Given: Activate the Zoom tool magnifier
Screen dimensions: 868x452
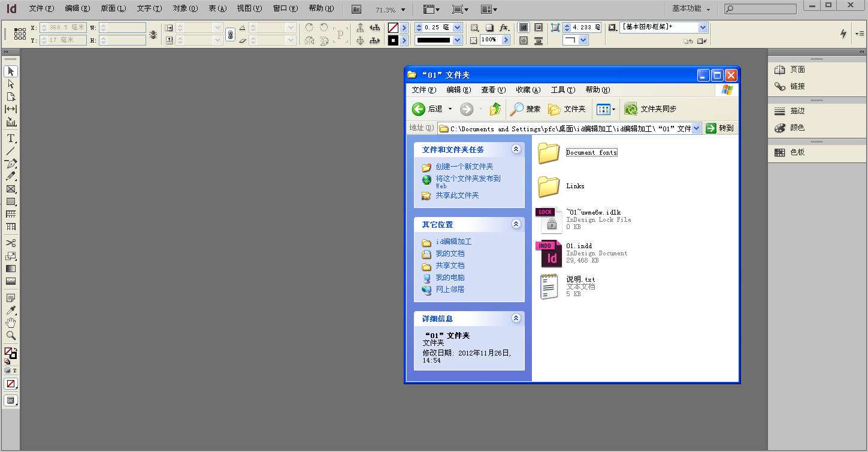Looking at the screenshot, I should 11,336.
